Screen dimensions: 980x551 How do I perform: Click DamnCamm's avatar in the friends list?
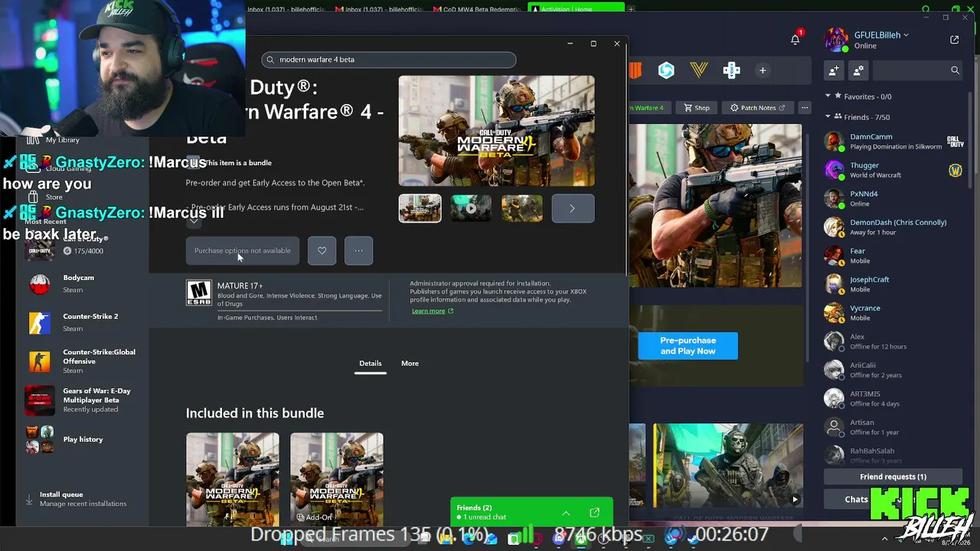[834, 142]
